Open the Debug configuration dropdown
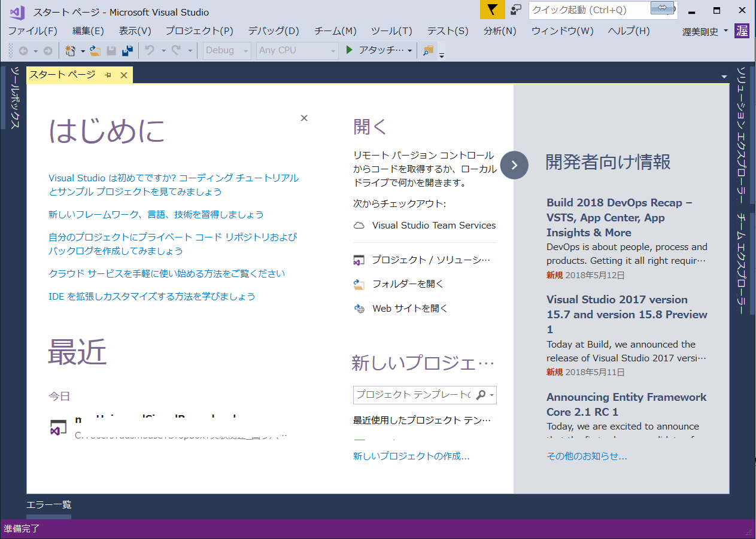The width and height of the screenshot is (756, 539). (x=227, y=51)
